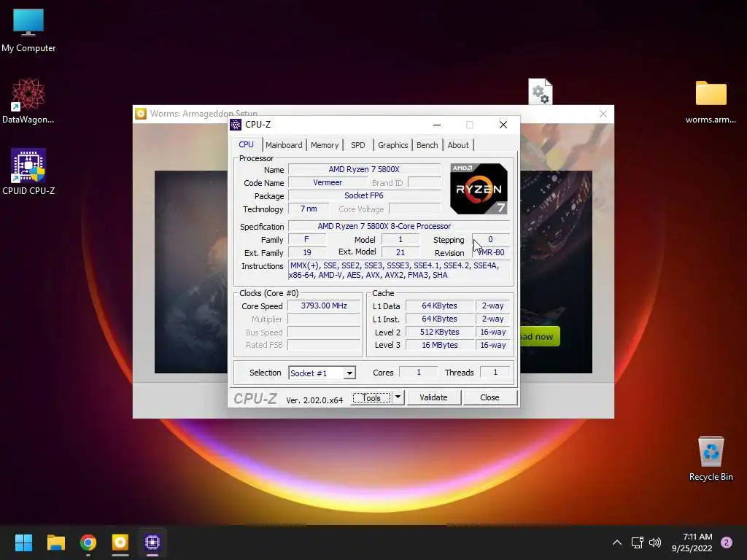Screen dimensions: 747x560
Task: Minimize the CPU-Z window
Action: point(437,125)
